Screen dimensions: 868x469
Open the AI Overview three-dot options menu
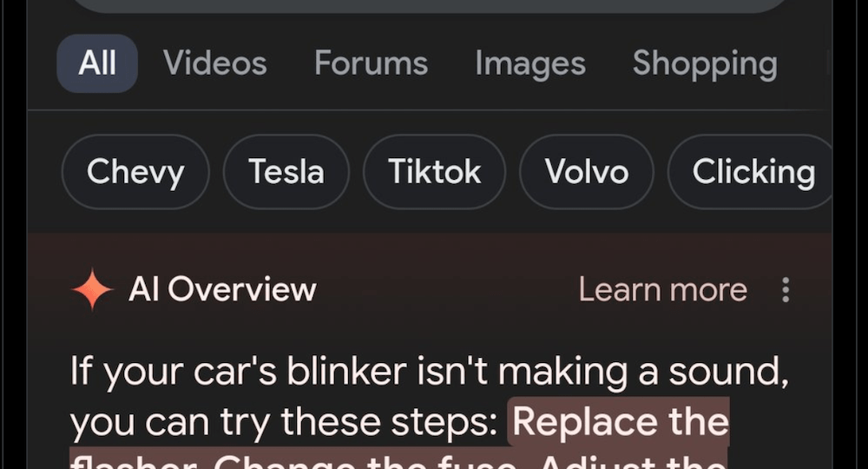pyautogui.click(x=786, y=290)
